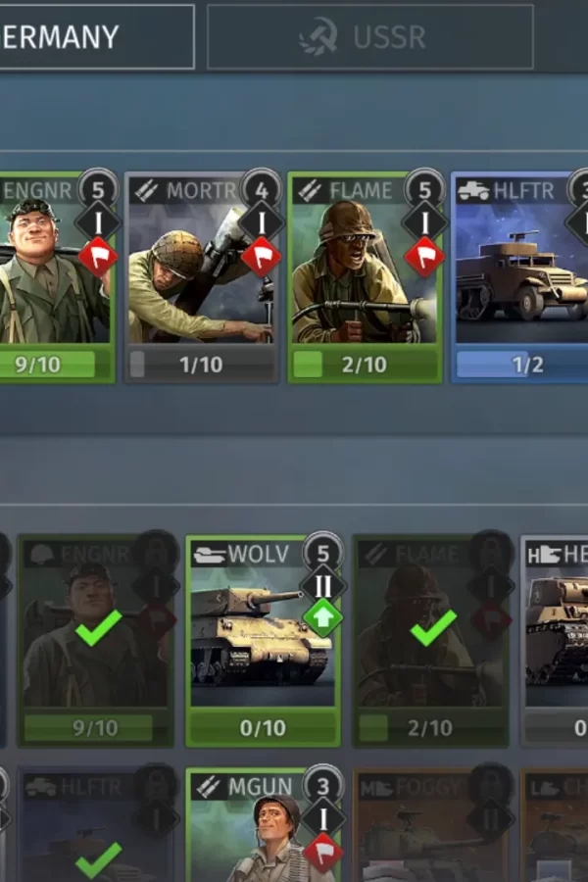
Task: Switch to the Germany faction tab
Action: (x=97, y=37)
